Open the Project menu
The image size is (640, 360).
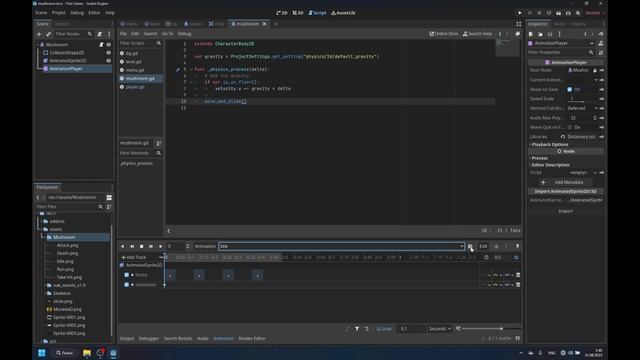click(58, 13)
